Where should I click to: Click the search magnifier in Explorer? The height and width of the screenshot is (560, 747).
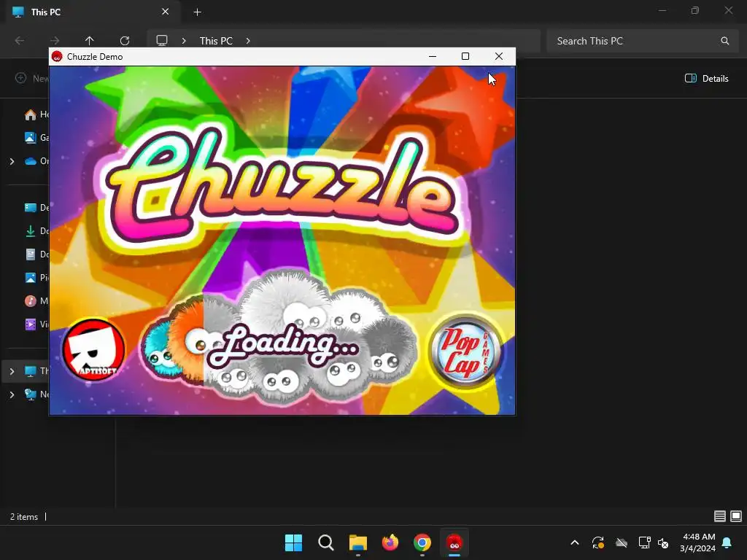click(x=725, y=41)
